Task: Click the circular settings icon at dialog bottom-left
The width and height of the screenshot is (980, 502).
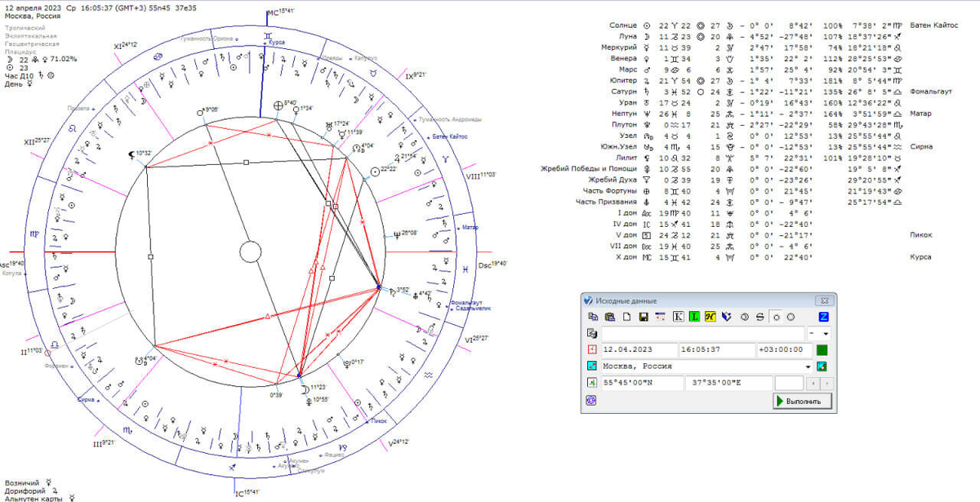Action: point(591,401)
